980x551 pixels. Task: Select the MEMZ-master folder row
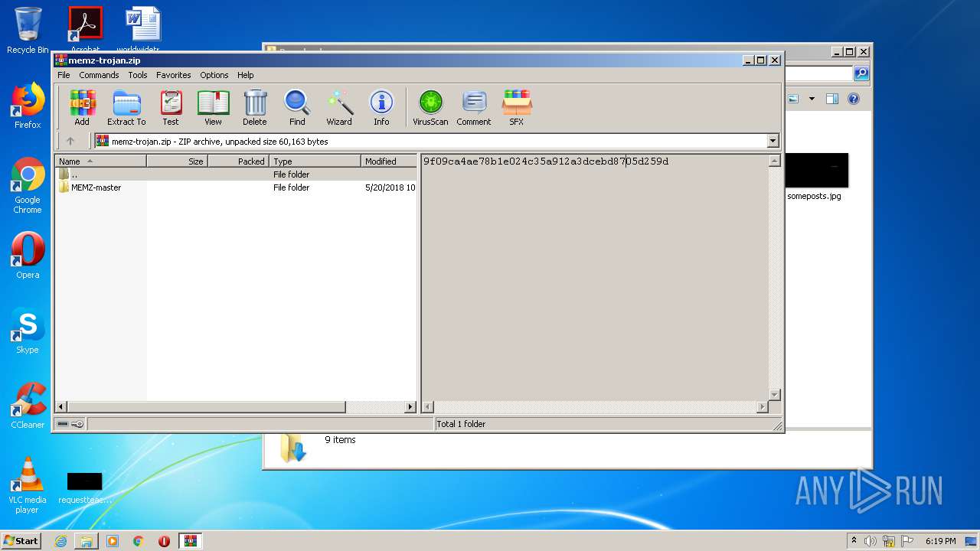coord(237,187)
